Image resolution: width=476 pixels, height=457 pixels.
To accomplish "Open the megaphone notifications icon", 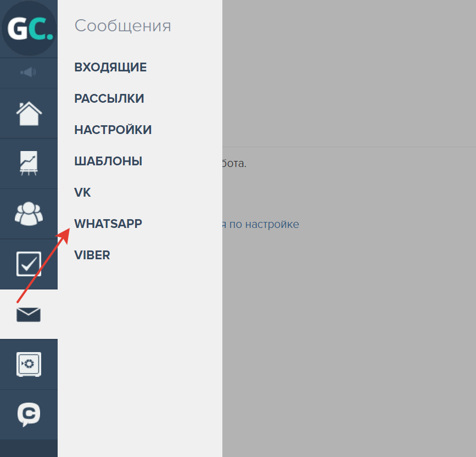I will (28, 73).
